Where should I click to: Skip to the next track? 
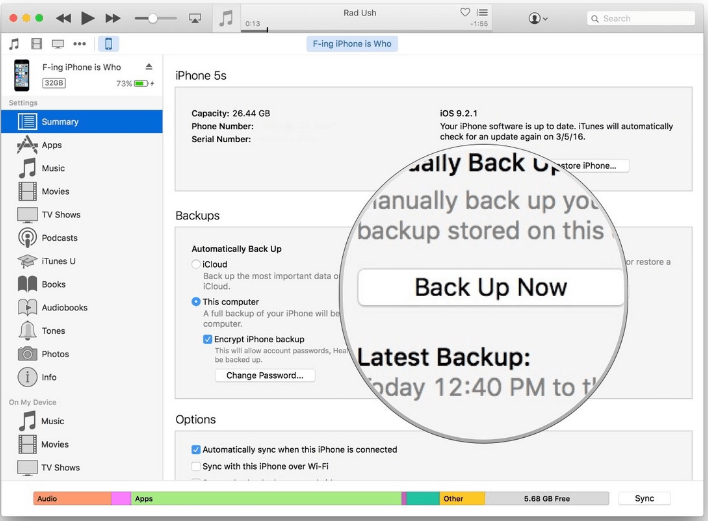tap(113, 18)
